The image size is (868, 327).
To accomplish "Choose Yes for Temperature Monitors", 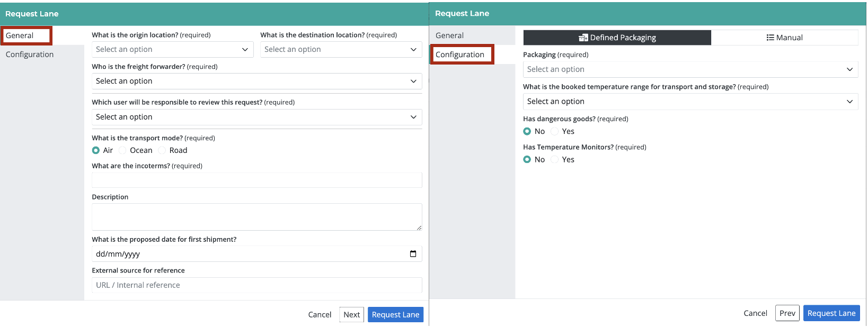I will click(554, 159).
